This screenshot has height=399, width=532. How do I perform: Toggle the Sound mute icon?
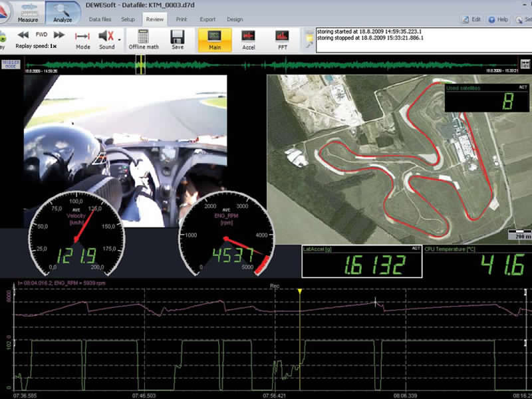[106, 37]
